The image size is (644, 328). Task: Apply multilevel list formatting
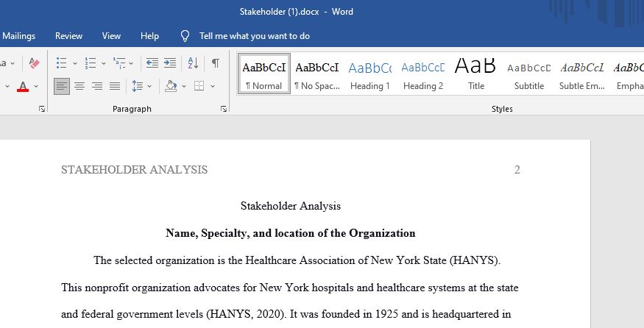coord(119,63)
